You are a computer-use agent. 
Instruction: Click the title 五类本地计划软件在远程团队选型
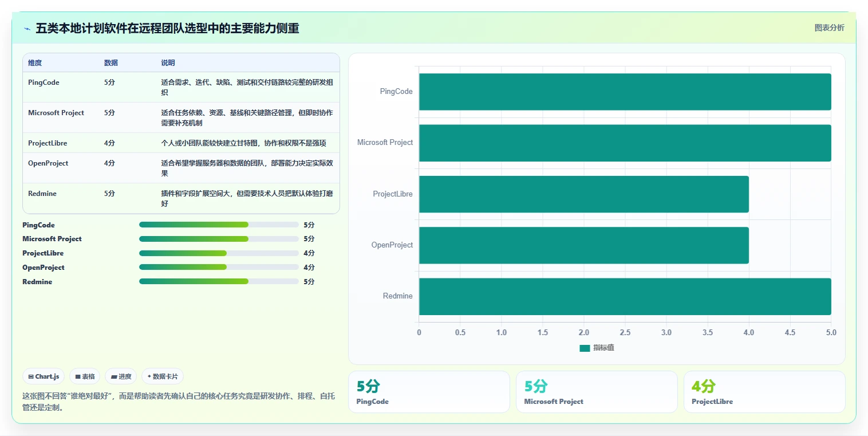[x=167, y=29]
